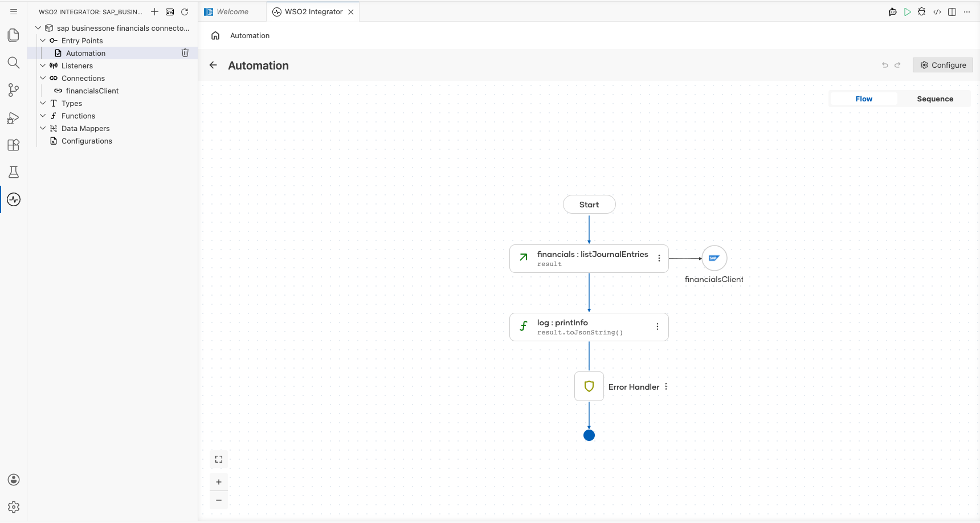
Task: Go back using the arrow beside Automation title
Action: 213,65
